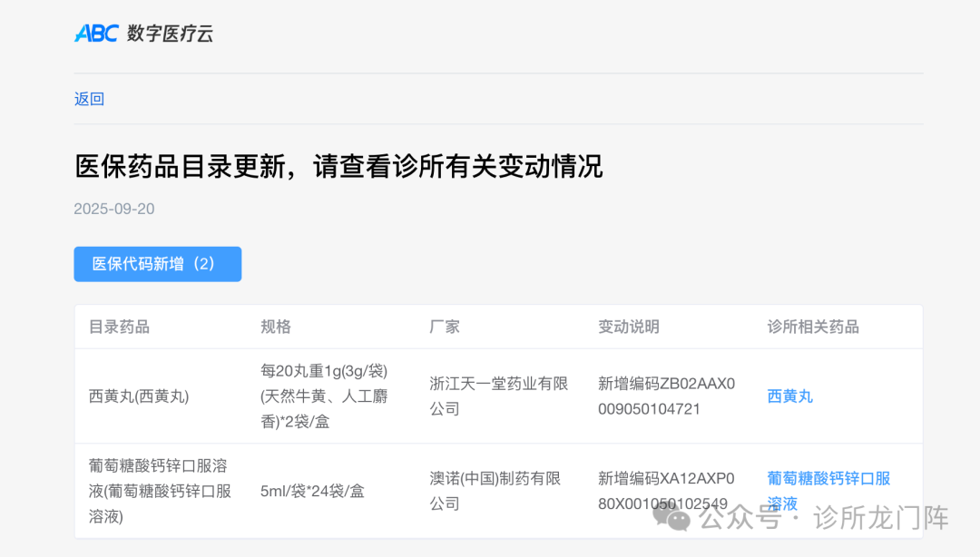Image resolution: width=980 pixels, height=557 pixels.
Task: Click the 澳诺(中国)制药有限公司 manufacturer cell
Action: 495,491
